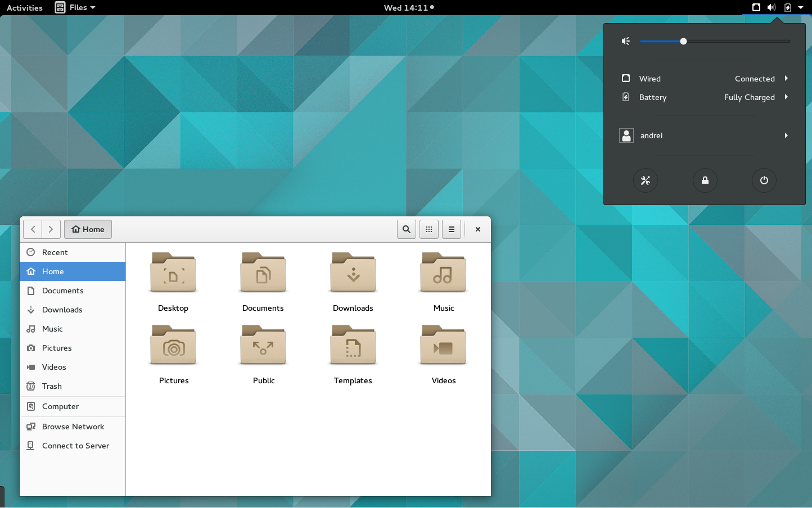Expand the andrei user submenu
Viewport: 812px width, 508px height.
click(705, 135)
